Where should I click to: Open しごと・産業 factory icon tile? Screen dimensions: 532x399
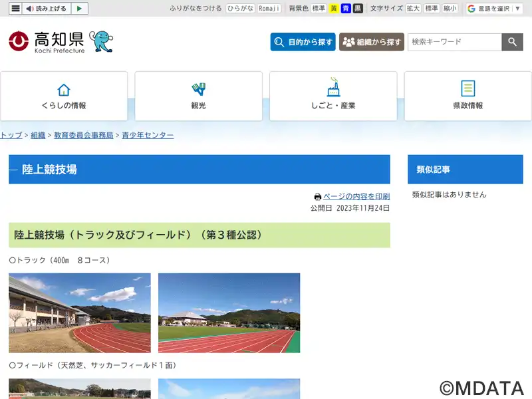(333, 96)
